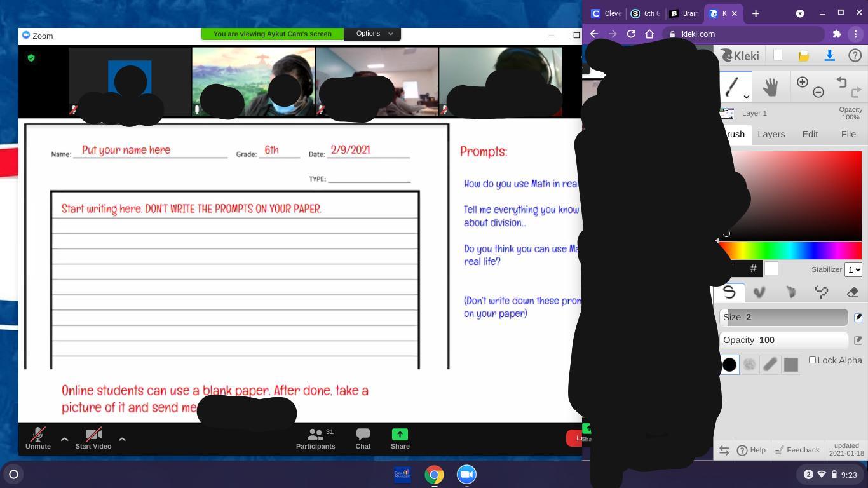Undo the last Kleki stroke
This screenshot has width=868, height=488.
coord(841,82)
